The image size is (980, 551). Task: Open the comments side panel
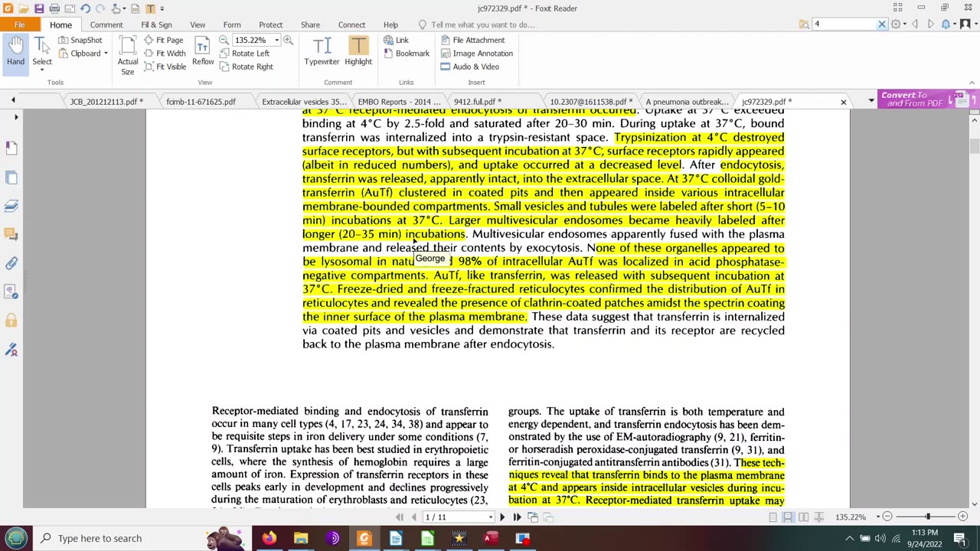pyautogui.click(x=11, y=234)
